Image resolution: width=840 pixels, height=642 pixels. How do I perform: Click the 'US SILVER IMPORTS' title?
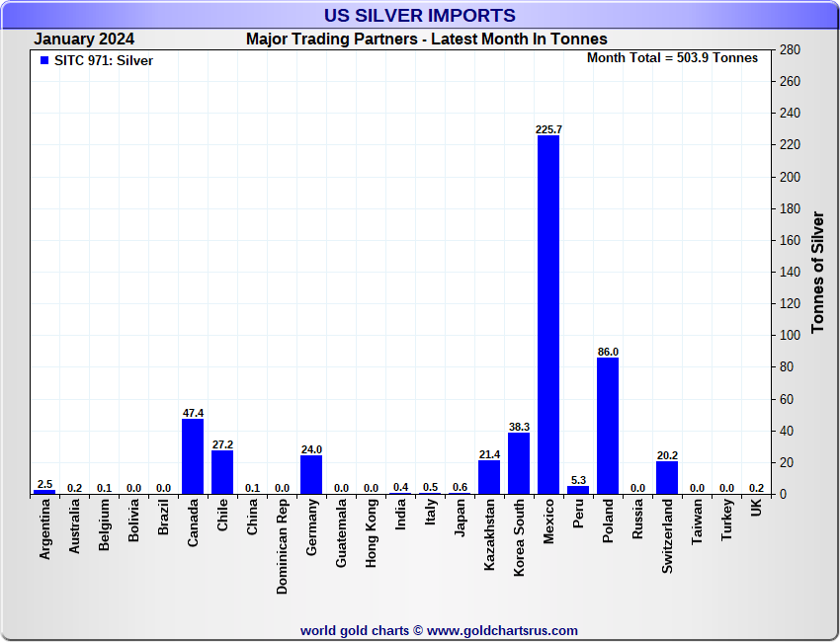click(x=419, y=15)
